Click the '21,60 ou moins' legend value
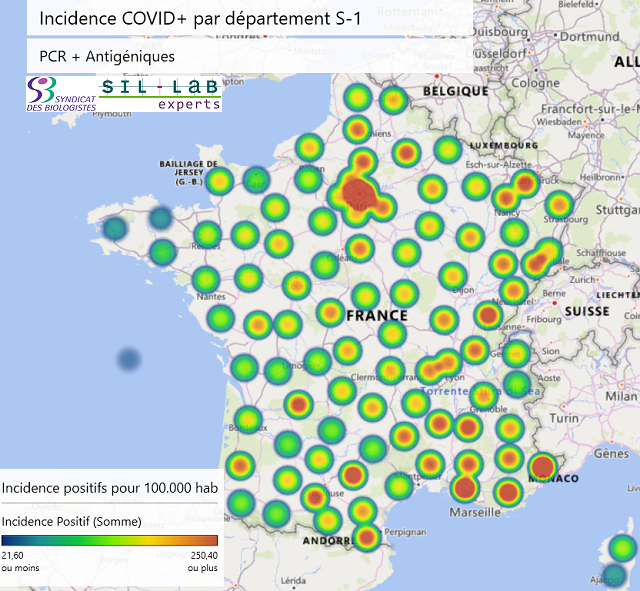The image size is (640, 591). point(20,562)
